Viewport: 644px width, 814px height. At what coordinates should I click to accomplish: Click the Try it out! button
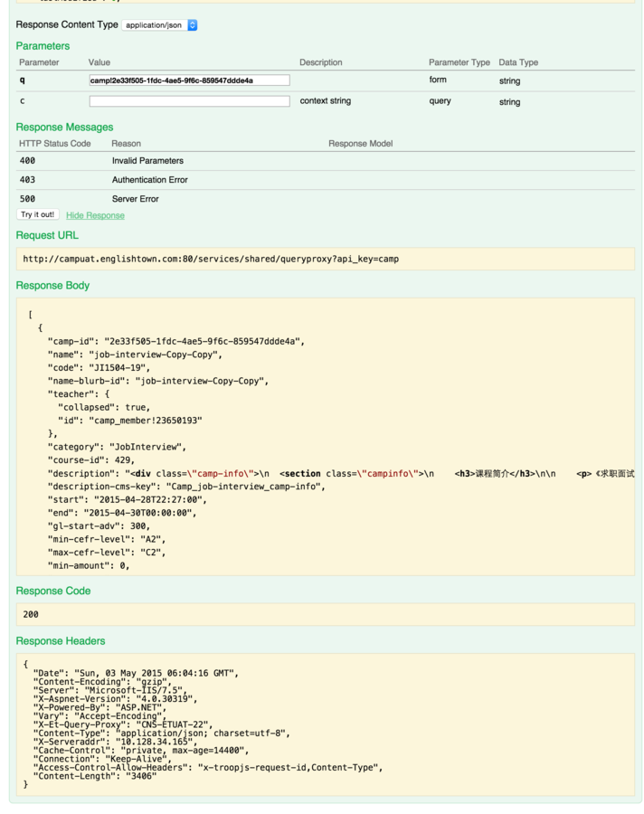pyautogui.click(x=38, y=214)
